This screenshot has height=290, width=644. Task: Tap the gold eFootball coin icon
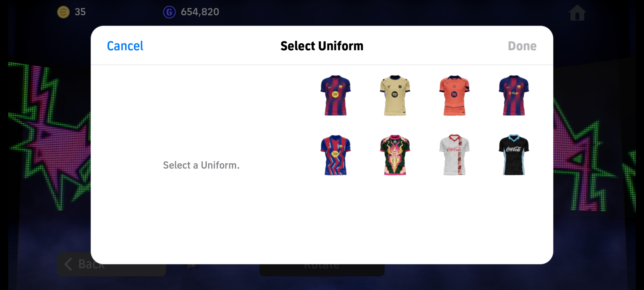pyautogui.click(x=63, y=12)
